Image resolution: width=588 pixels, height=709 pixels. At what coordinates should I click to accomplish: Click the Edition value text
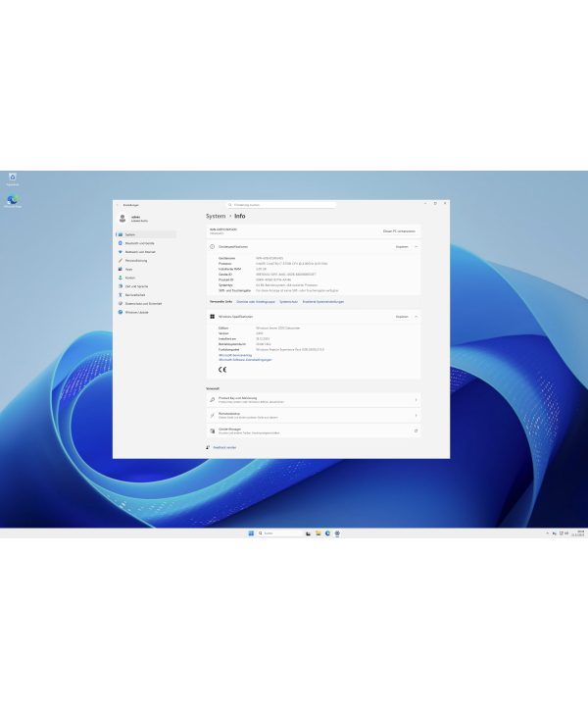coord(278,328)
